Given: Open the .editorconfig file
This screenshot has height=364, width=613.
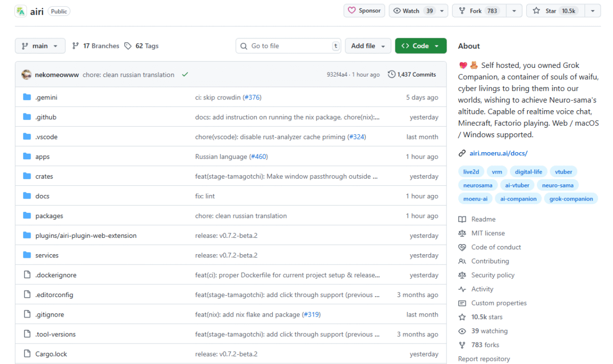Looking at the screenshot, I should tap(54, 295).
